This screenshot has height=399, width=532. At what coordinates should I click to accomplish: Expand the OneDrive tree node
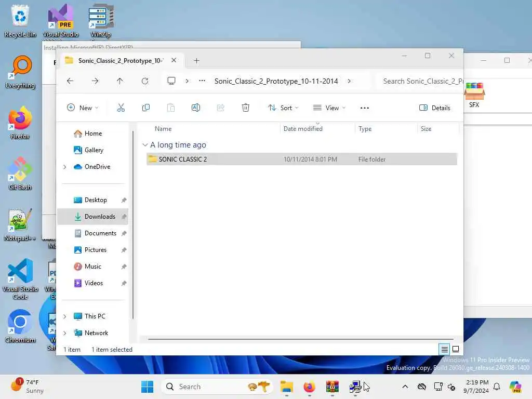(65, 167)
